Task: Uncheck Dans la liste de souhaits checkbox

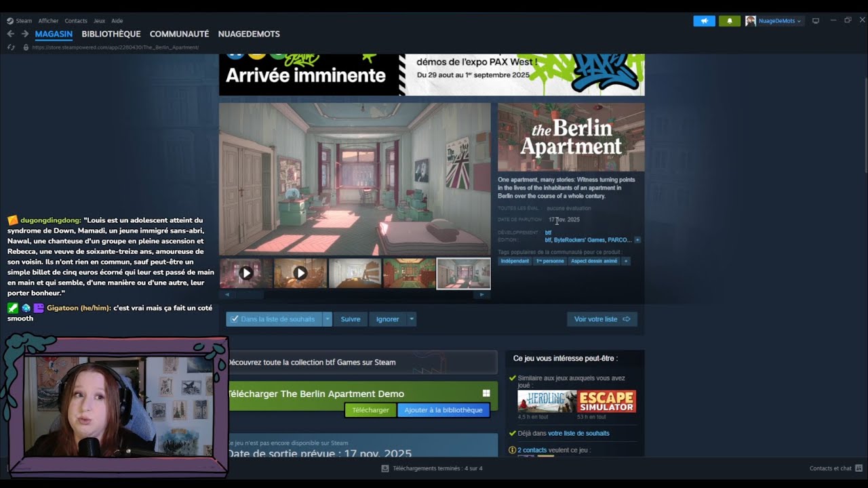Action: (x=235, y=319)
